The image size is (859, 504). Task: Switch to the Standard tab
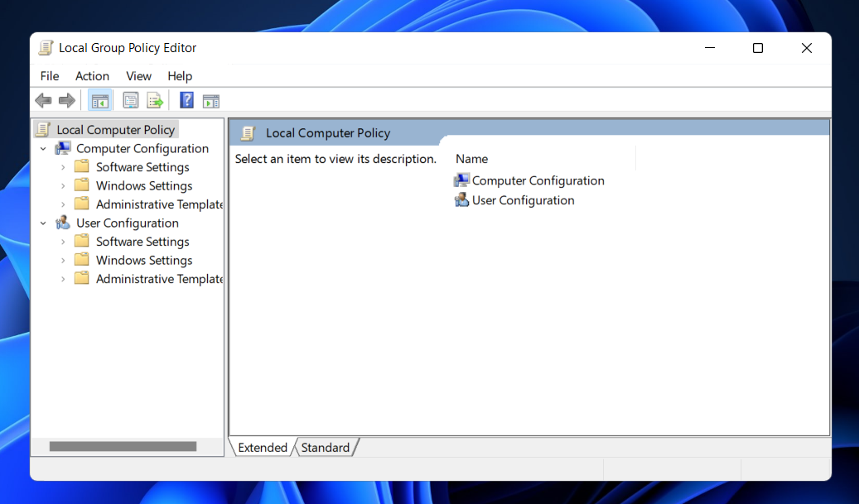tap(326, 447)
